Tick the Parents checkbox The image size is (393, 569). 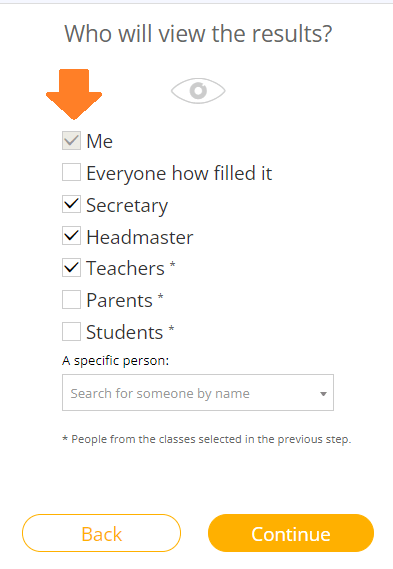pyautogui.click(x=71, y=300)
